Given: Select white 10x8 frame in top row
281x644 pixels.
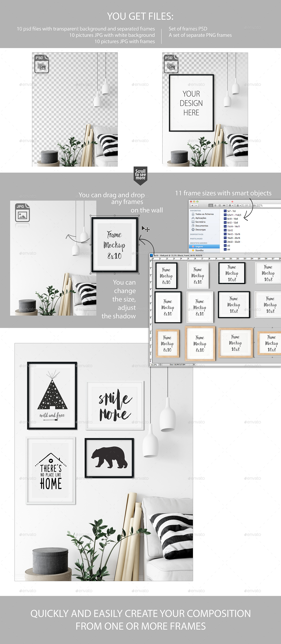Looking at the screenshot, I should point(268,273).
